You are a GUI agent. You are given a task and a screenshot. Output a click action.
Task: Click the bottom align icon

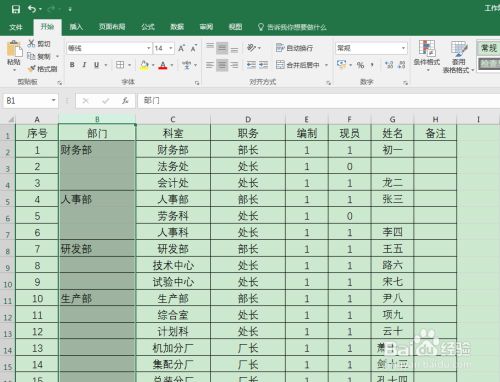pyautogui.click(x=234, y=49)
